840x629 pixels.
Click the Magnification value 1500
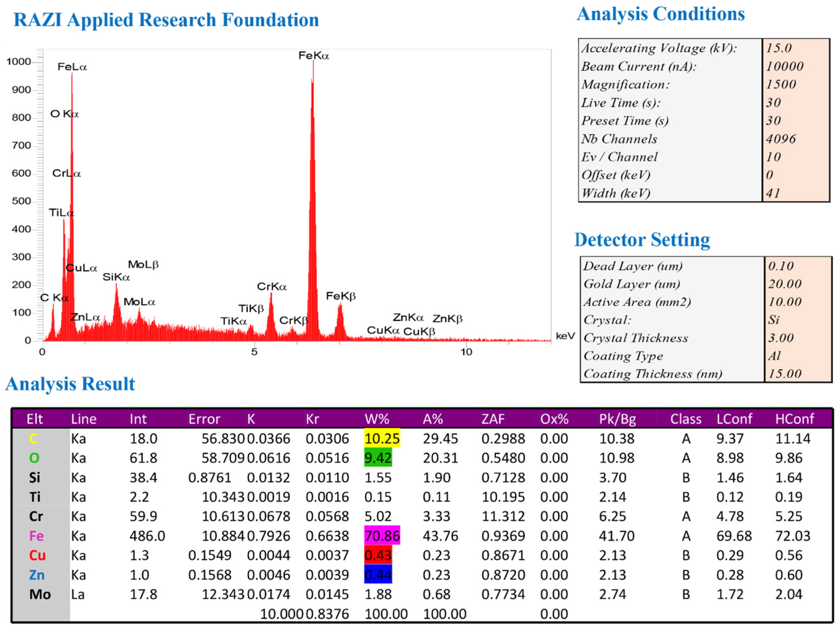[781, 84]
